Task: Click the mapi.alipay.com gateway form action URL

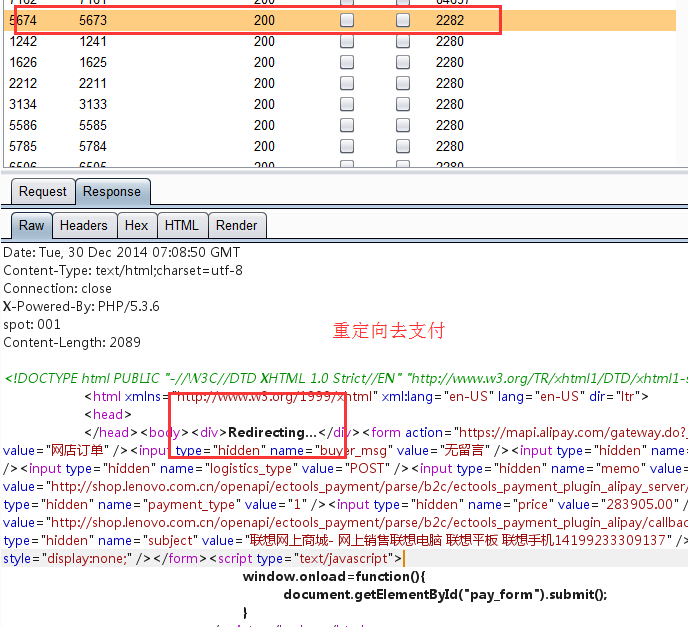Action: [573, 433]
